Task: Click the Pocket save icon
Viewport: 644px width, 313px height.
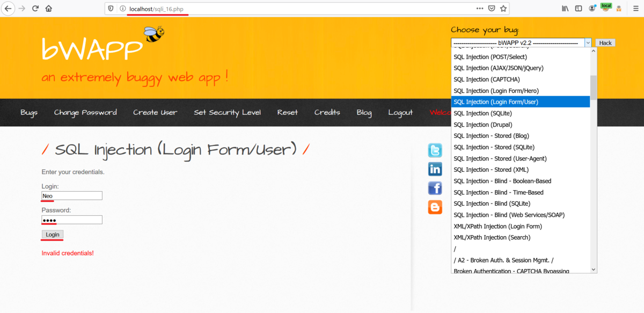Action: coord(492,9)
